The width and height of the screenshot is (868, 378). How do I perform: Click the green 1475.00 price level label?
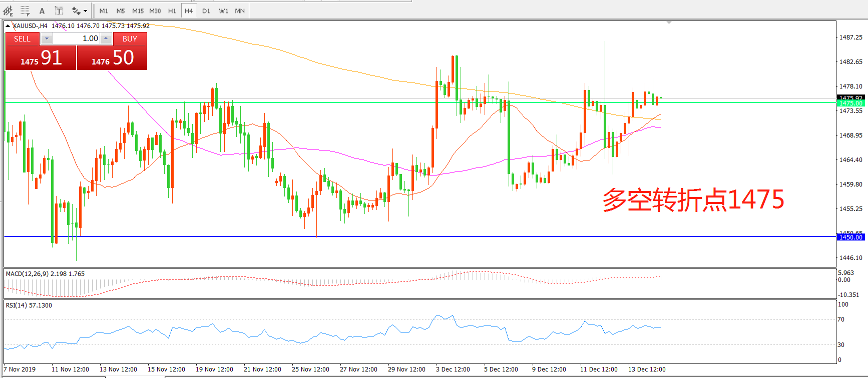coord(850,103)
